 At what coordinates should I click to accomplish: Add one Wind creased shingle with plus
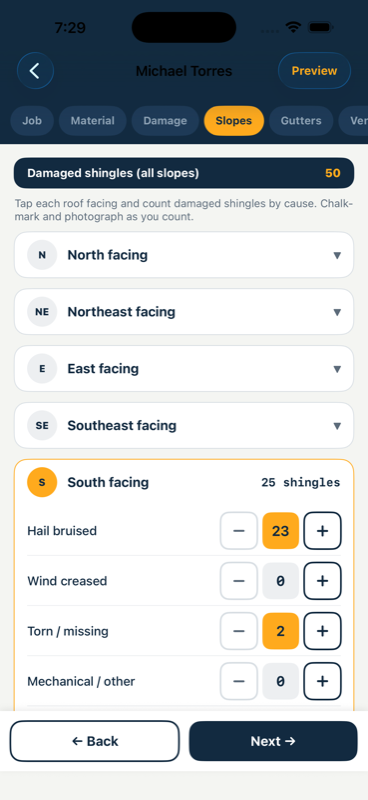click(x=322, y=581)
